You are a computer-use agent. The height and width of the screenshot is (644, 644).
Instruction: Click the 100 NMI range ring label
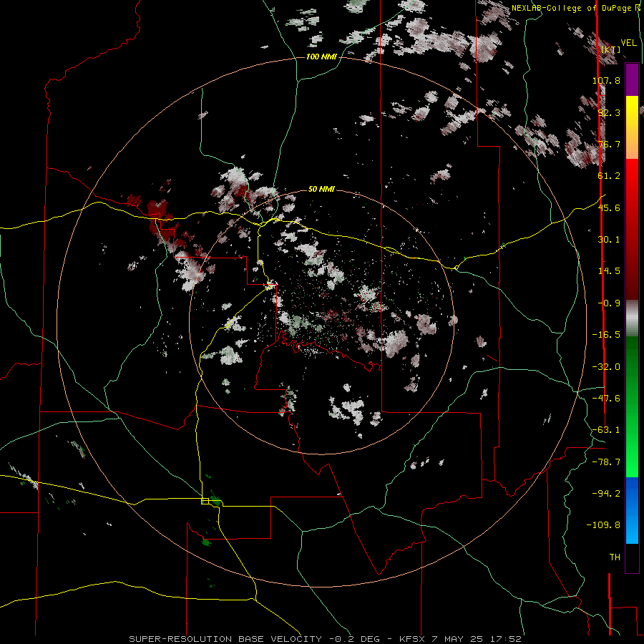tap(321, 57)
